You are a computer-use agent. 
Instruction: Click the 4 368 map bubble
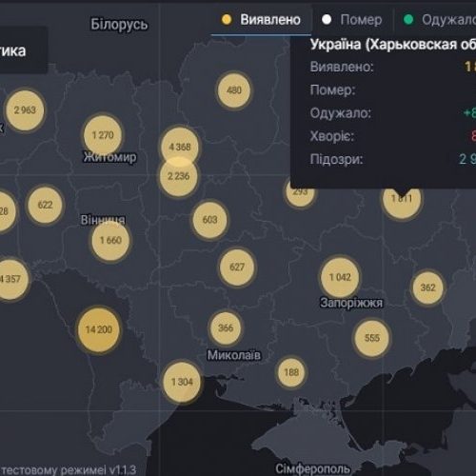180,147
